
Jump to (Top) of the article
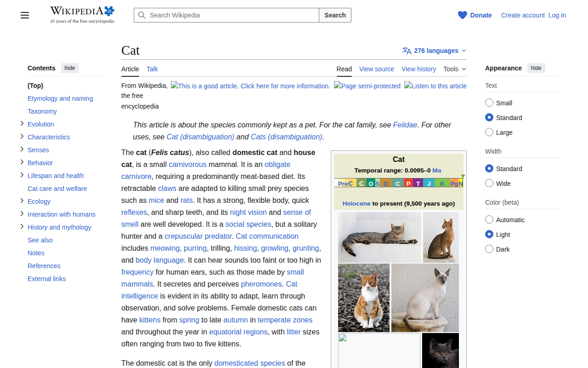click(35, 86)
